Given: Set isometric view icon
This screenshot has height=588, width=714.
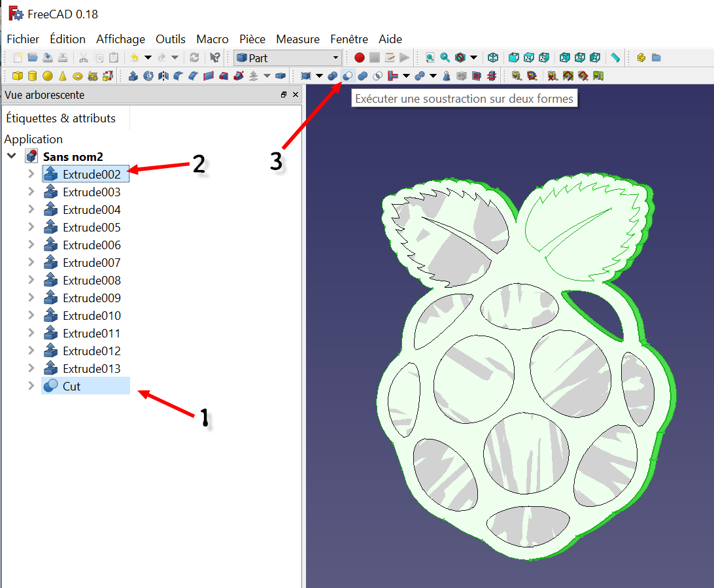Looking at the screenshot, I should pos(493,58).
